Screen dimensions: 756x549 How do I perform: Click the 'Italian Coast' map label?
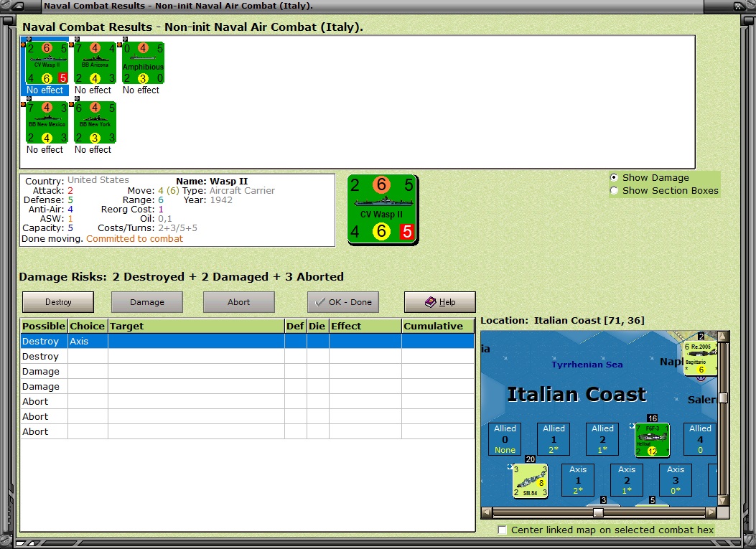577,394
